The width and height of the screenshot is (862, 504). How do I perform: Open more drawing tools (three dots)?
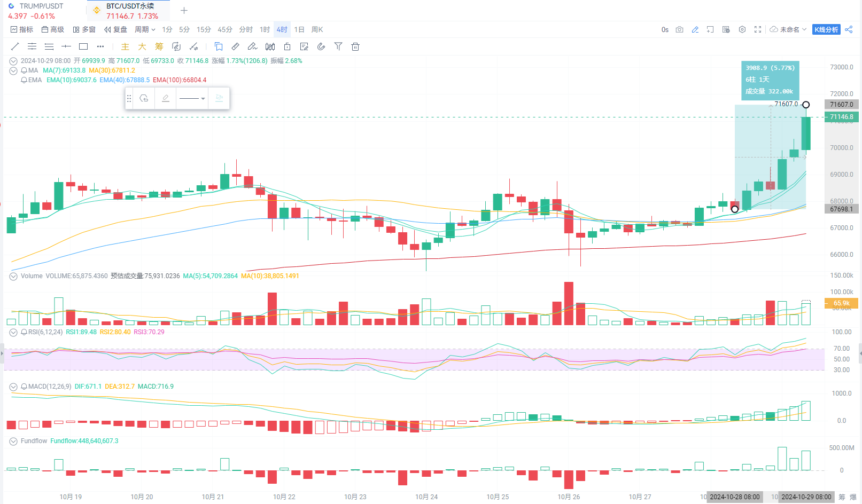(100, 46)
